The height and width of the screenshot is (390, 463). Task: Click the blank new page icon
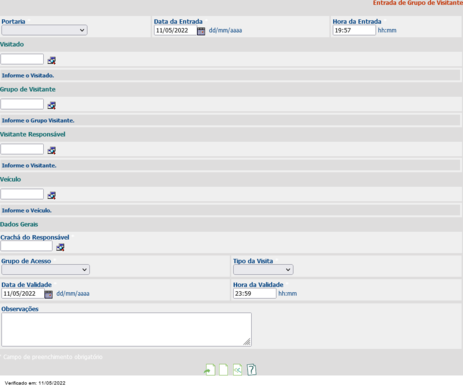point(224,369)
